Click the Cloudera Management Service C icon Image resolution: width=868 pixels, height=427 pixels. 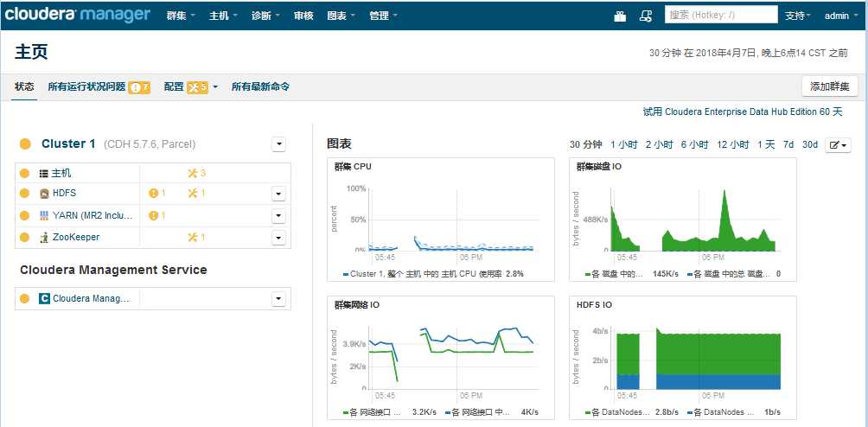tap(44, 299)
